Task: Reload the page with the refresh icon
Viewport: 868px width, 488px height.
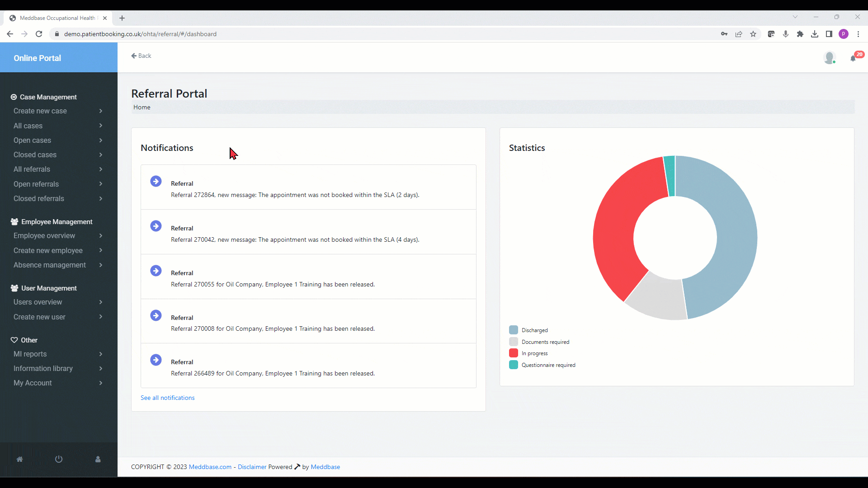Action: 39,34
